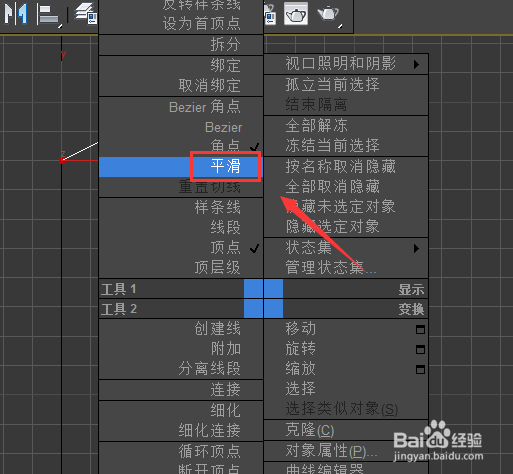
Task: Select 取消绑定 menu entry
Action: (209, 86)
